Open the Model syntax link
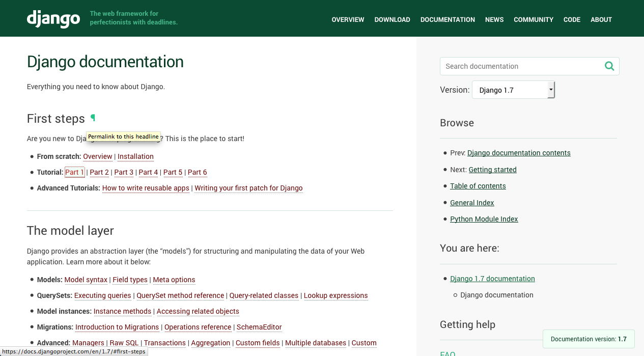 86,280
